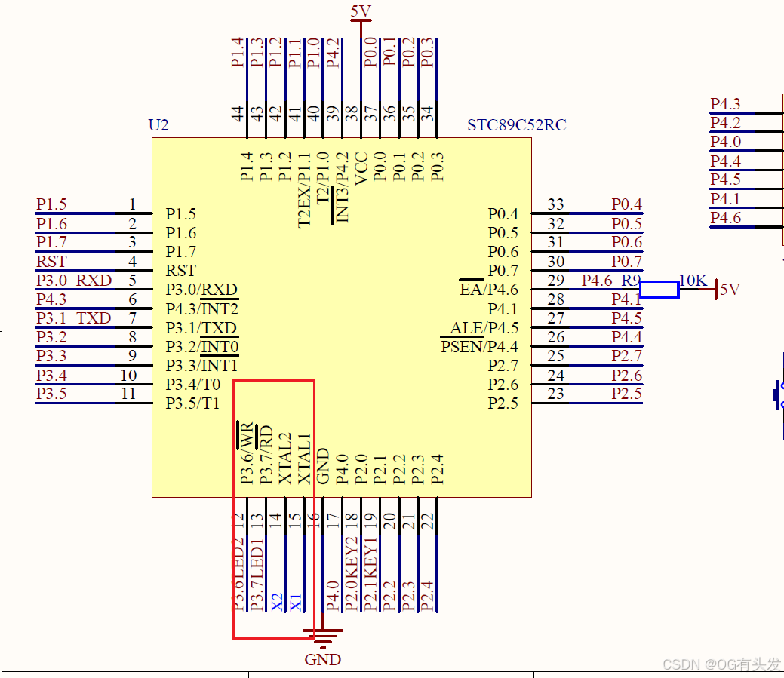Select the RST net label on the left wire
The height and width of the screenshot is (678, 784).
click(51, 261)
